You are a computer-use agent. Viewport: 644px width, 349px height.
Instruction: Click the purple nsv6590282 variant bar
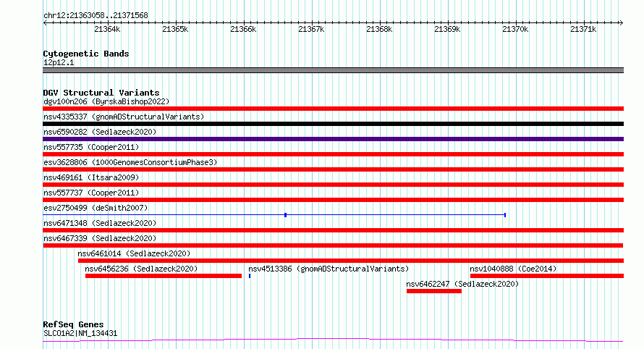(x=333, y=139)
